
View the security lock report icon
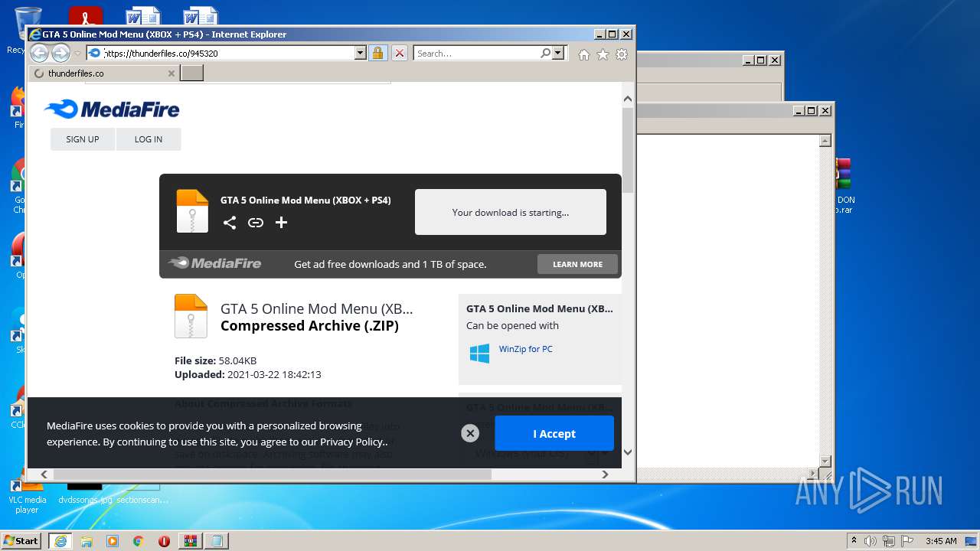(377, 53)
